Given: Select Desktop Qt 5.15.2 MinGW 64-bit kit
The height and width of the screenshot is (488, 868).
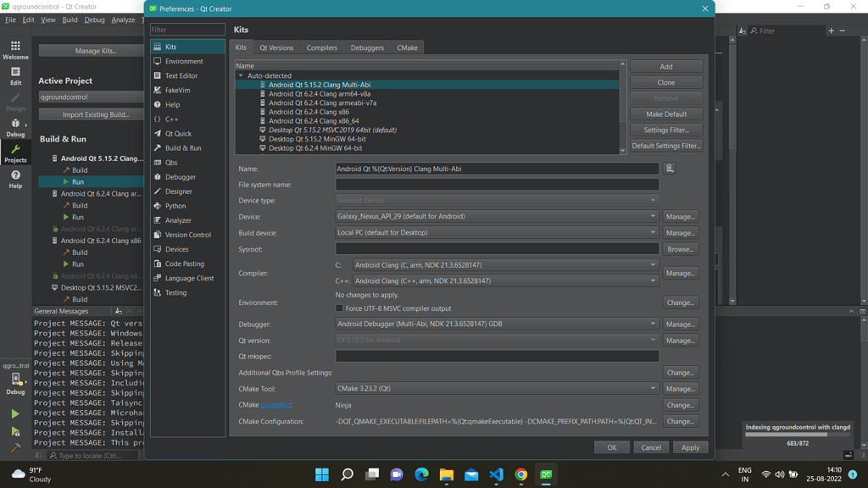Looking at the screenshot, I should (317, 139).
